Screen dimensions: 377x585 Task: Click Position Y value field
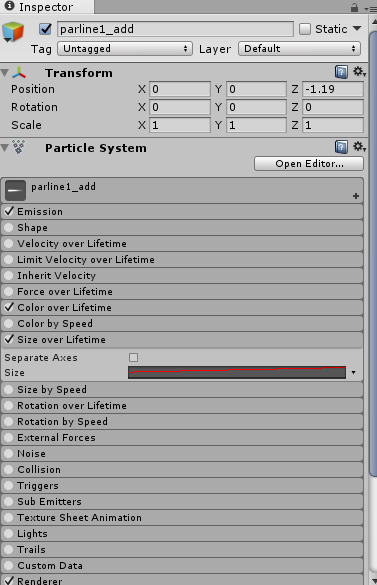click(x=256, y=89)
